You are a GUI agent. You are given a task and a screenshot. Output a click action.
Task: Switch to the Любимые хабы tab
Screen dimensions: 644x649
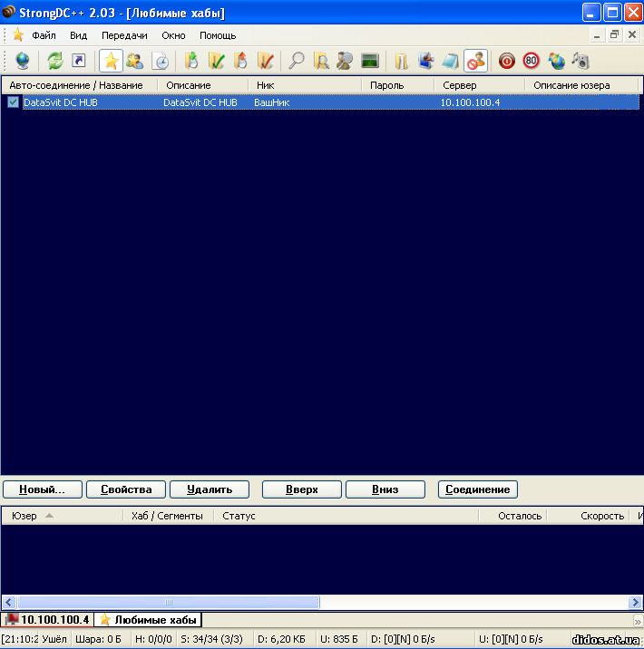click(148, 619)
